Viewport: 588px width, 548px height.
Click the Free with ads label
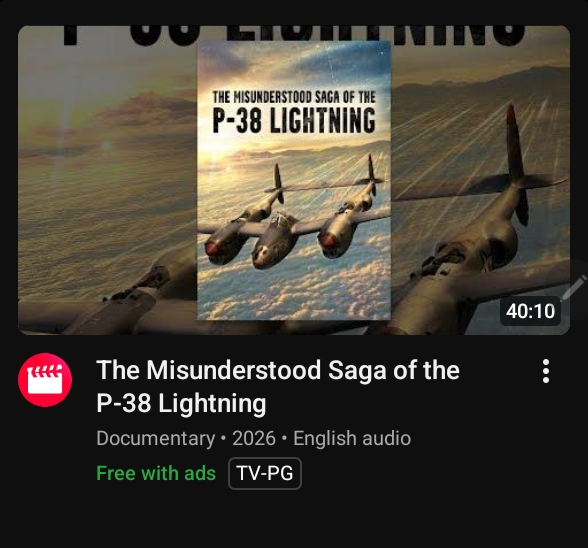click(156, 473)
